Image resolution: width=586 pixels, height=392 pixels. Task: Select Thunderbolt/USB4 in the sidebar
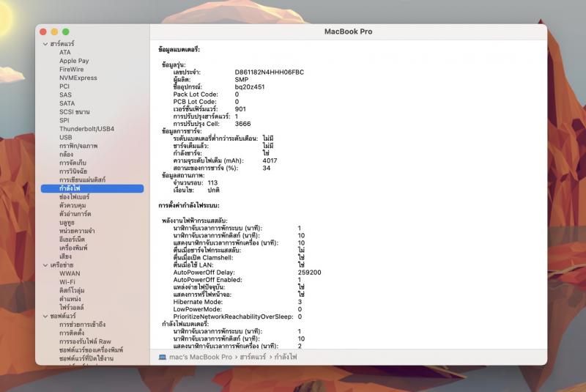coord(86,129)
